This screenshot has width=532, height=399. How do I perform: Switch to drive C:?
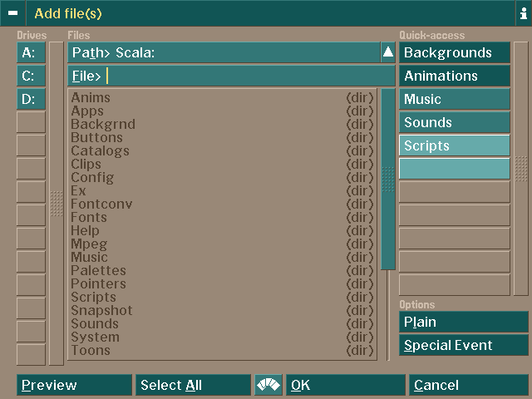tap(31, 76)
